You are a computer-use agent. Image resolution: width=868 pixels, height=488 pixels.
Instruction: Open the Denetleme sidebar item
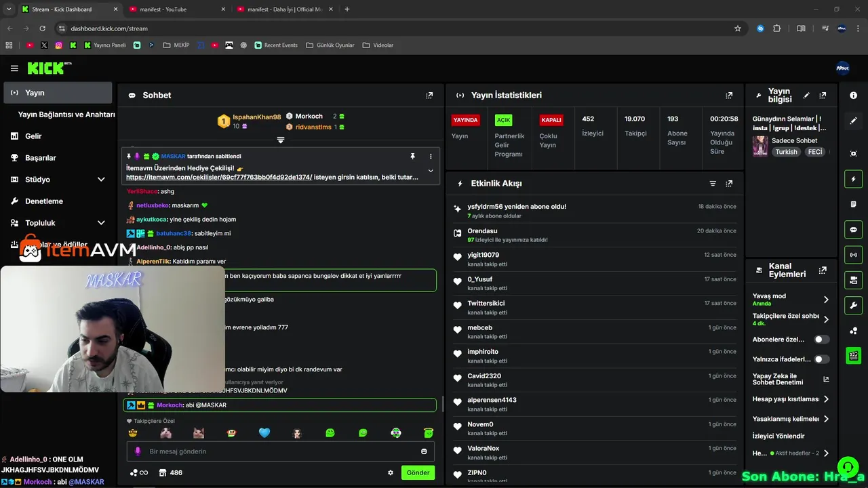coord(58,201)
